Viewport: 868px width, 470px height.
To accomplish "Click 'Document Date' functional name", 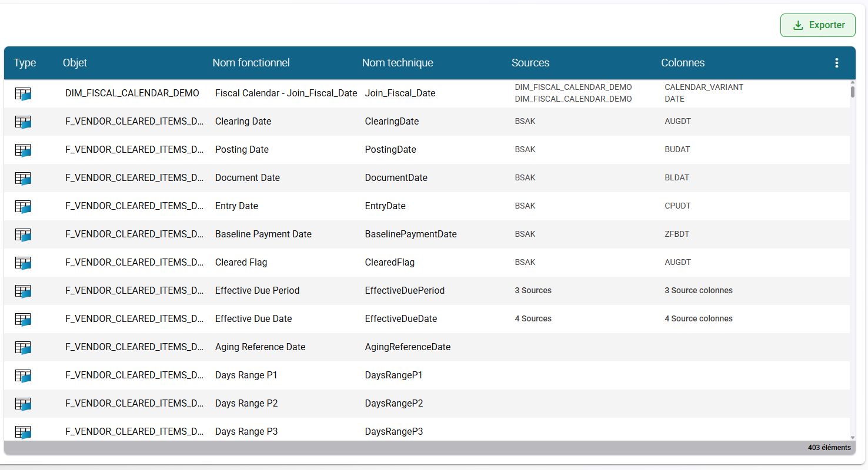I will coord(248,177).
